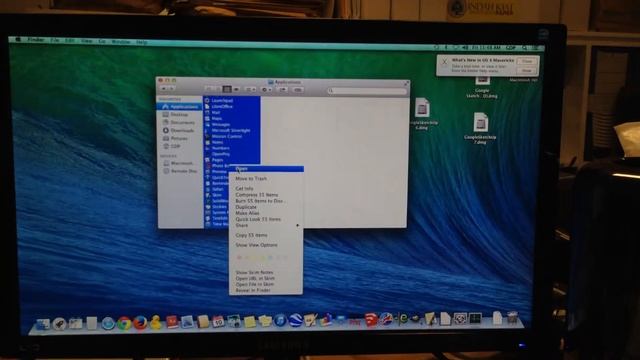Pick the red label color dot
The image size is (640, 360).
coord(240,258)
